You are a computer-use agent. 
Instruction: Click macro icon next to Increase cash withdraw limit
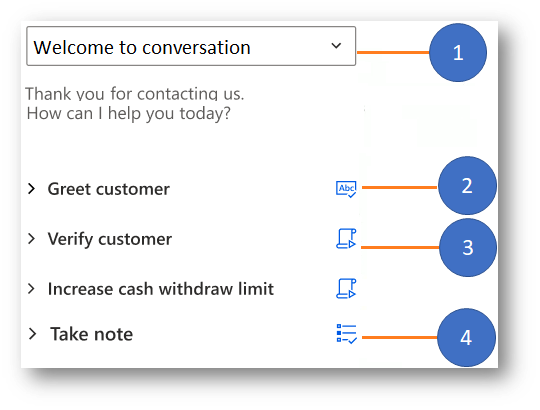(x=346, y=288)
